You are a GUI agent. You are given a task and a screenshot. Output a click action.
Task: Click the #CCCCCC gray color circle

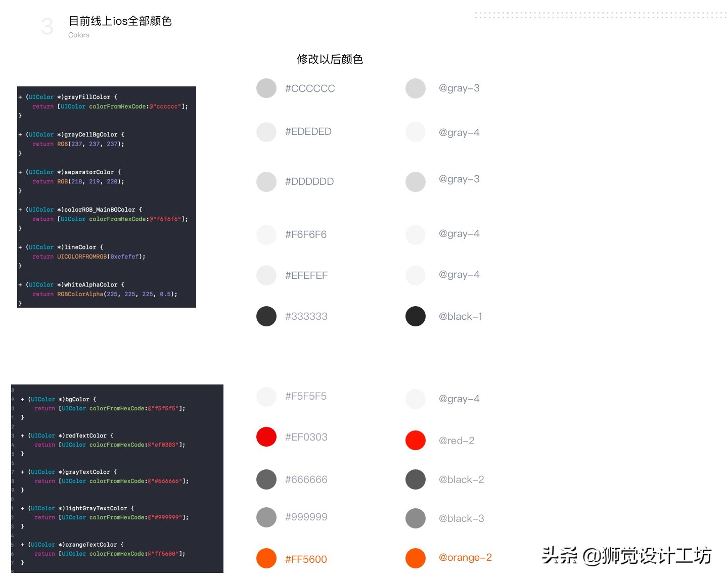coord(266,88)
